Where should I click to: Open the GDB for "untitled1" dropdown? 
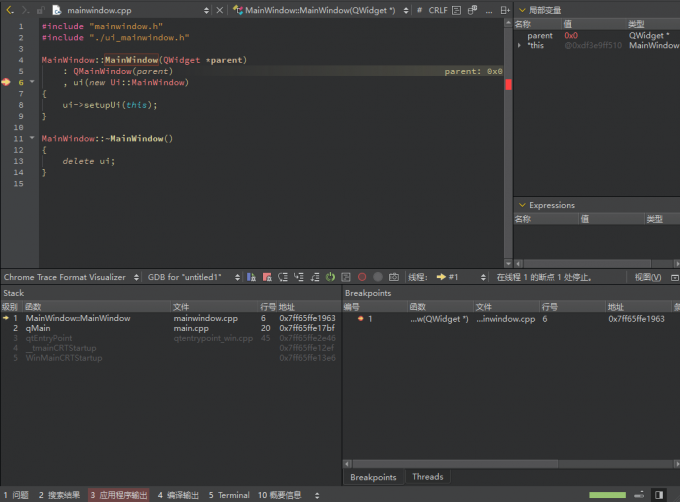tap(188, 277)
